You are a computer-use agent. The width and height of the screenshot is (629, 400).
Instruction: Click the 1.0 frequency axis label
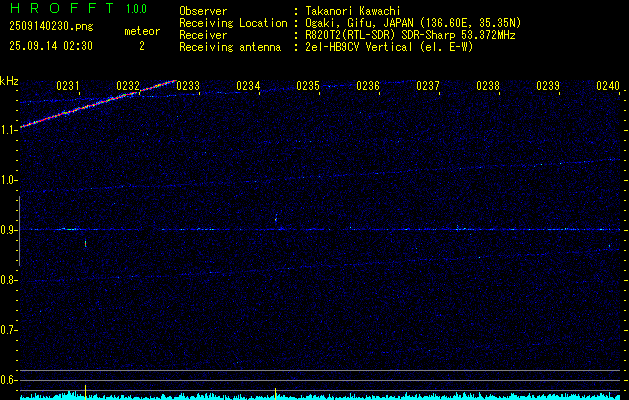[8, 180]
